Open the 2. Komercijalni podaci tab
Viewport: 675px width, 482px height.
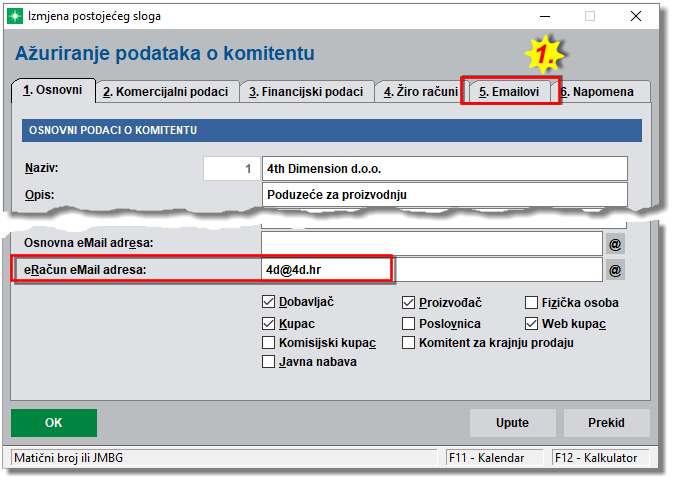click(166, 92)
